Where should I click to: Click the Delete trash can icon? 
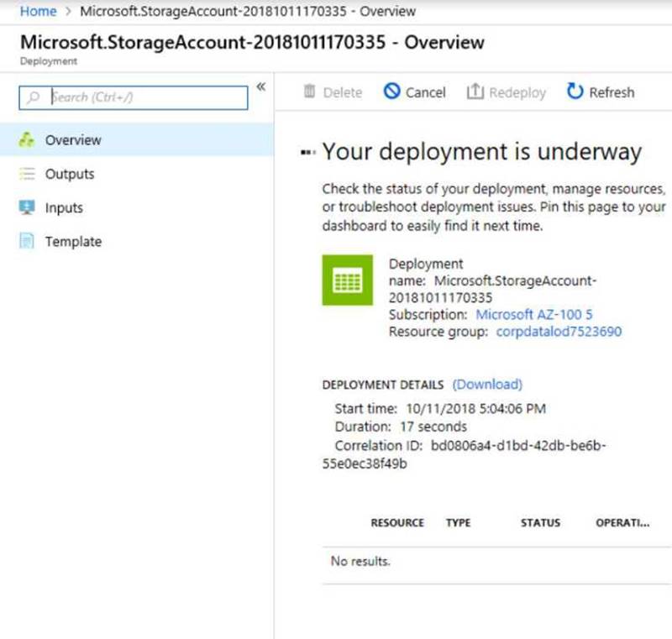[309, 92]
